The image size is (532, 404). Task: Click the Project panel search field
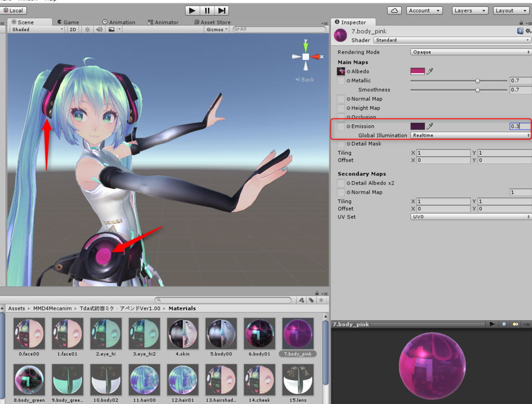(x=223, y=300)
